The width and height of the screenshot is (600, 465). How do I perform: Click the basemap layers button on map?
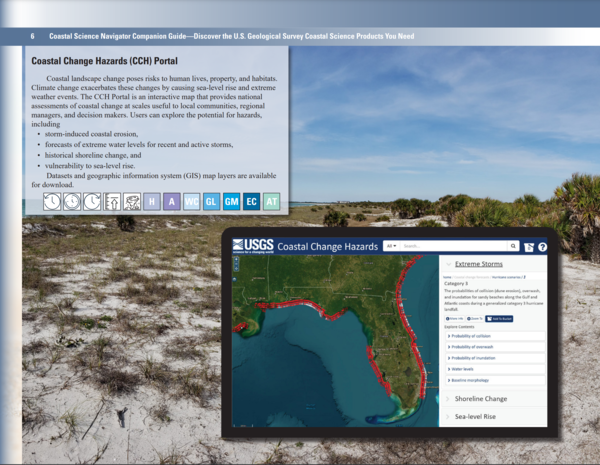235,279
